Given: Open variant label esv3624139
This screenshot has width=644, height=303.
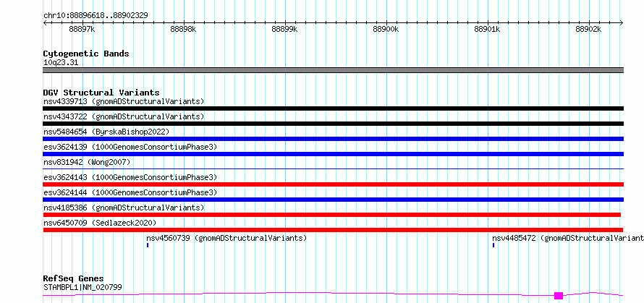Looking at the screenshot, I should tap(130, 147).
